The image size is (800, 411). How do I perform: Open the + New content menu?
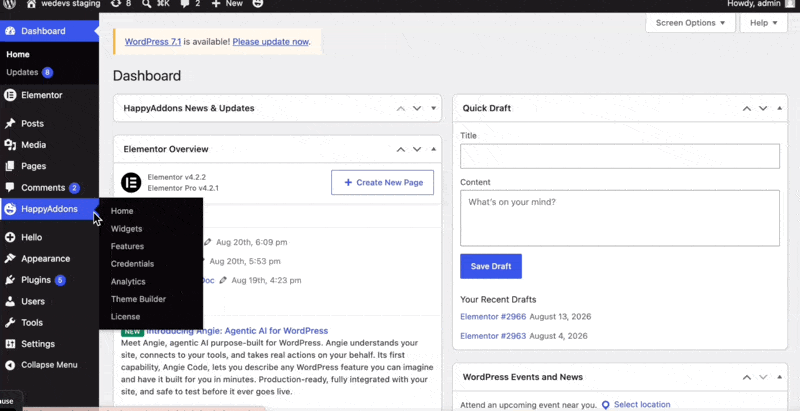click(x=228, y=4)
